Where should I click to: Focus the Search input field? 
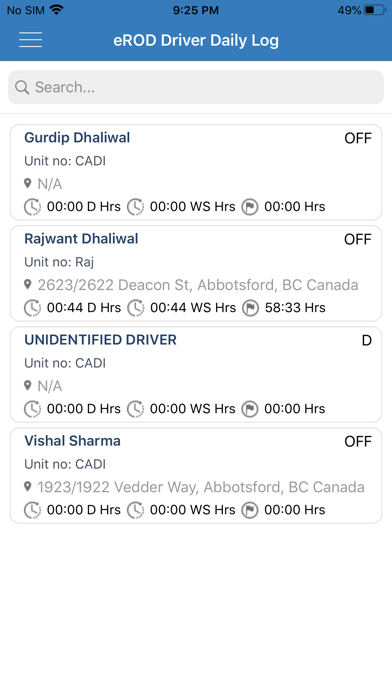(x=196, y=87)
